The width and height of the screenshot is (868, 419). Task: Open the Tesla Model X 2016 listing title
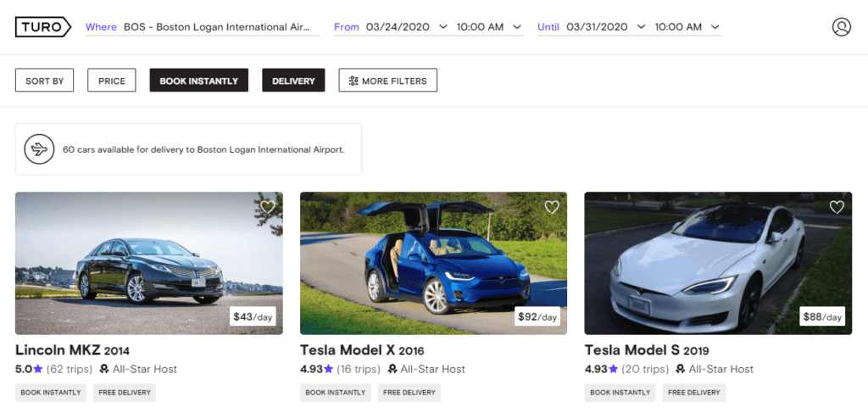click(361, 350)
